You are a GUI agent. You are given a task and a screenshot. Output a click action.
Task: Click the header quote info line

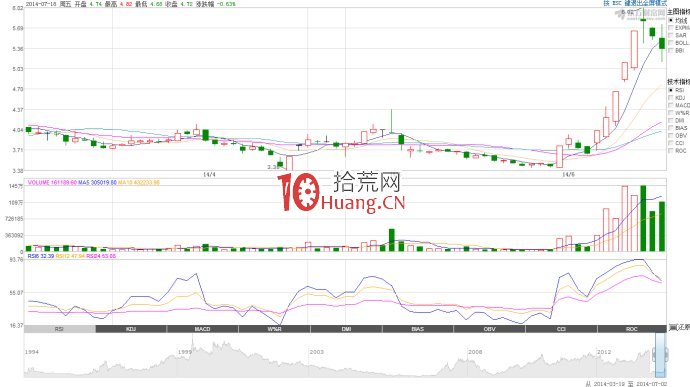[130, 4]
